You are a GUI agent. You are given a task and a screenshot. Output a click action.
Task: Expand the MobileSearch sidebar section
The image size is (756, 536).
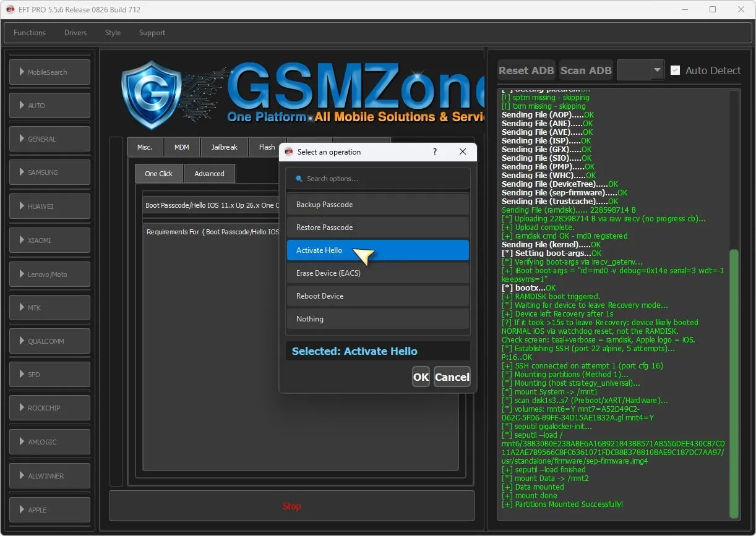(x=49, y=72)
